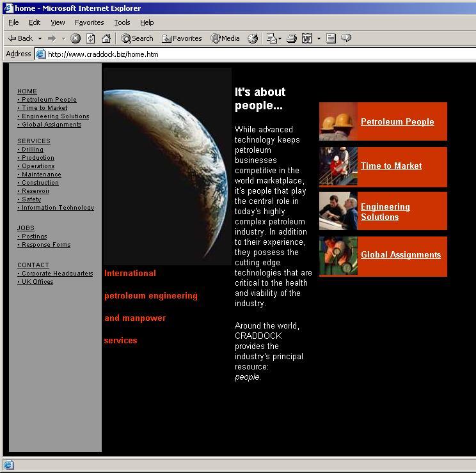Click the Stop loading icon
The width and height of the screenshot is (476, 473).
pyautogui.click(x=75, y=38)
